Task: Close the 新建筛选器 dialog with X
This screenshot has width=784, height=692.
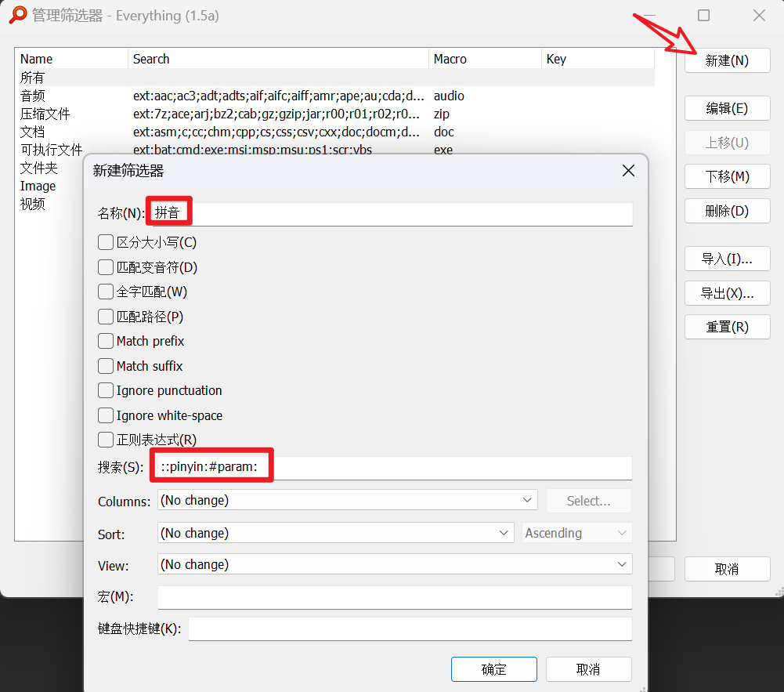Action: [628, 171]
